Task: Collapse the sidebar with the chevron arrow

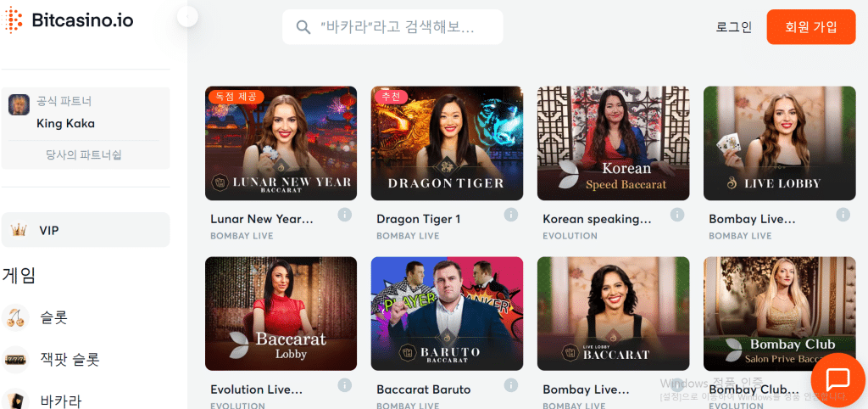Action: tap(187, 17)
